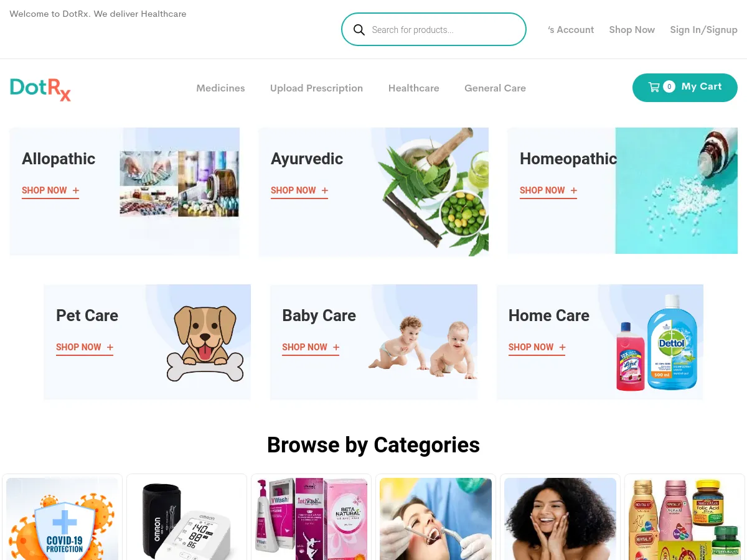
Task: Focus the Search for products field
Action: [x=434, y=29]
